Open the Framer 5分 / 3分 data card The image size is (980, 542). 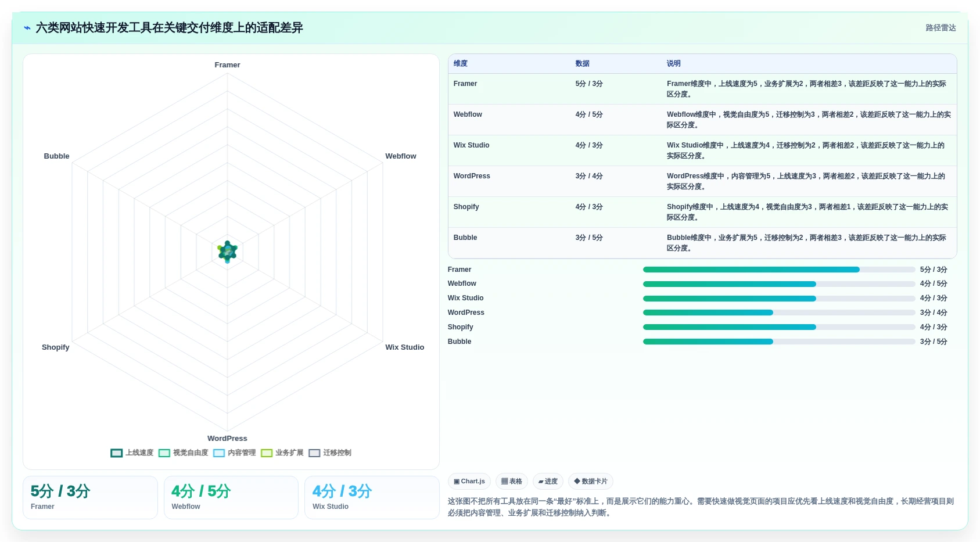90,497
